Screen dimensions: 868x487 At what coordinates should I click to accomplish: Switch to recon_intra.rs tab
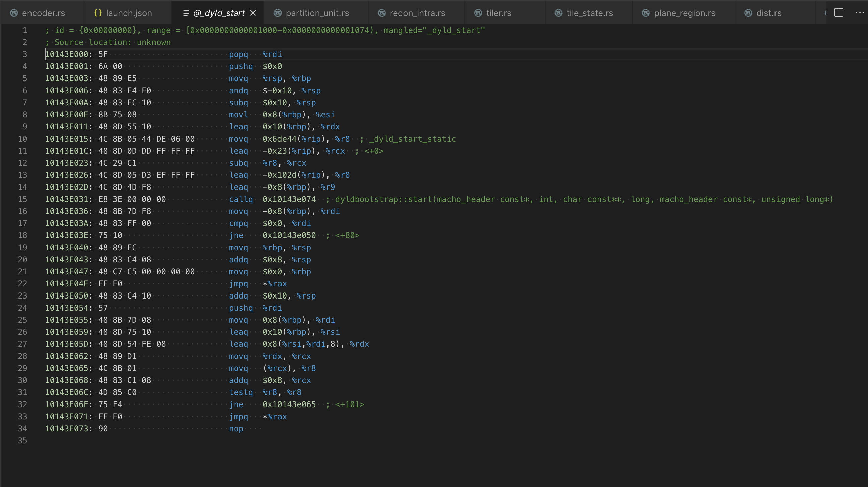(417, 13)
